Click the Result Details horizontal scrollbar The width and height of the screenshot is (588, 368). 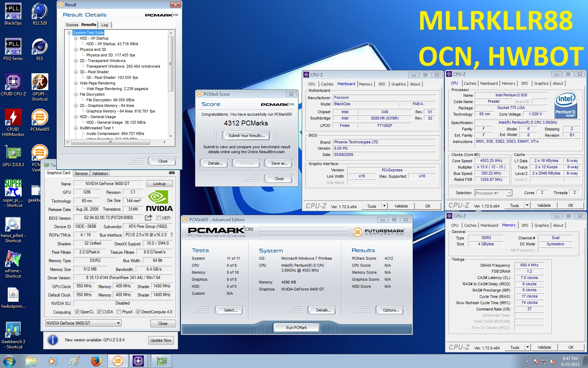[x=115, y=142]
